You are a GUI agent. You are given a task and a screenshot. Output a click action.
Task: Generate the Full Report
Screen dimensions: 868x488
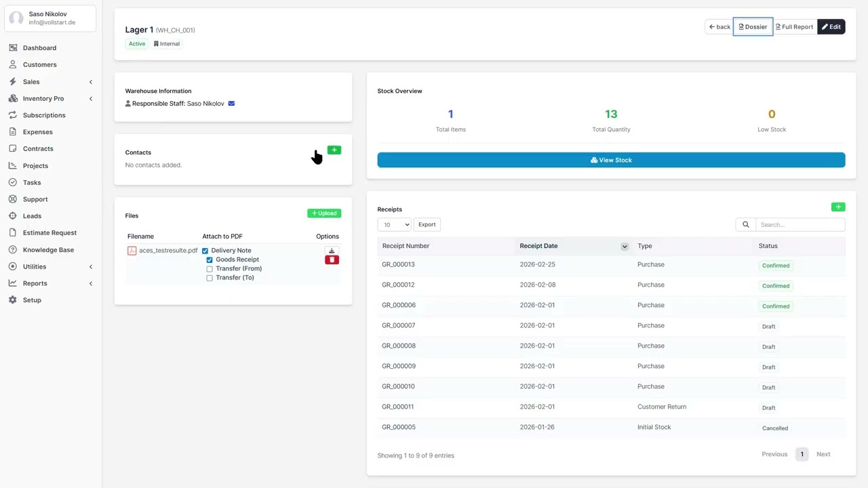795,27
